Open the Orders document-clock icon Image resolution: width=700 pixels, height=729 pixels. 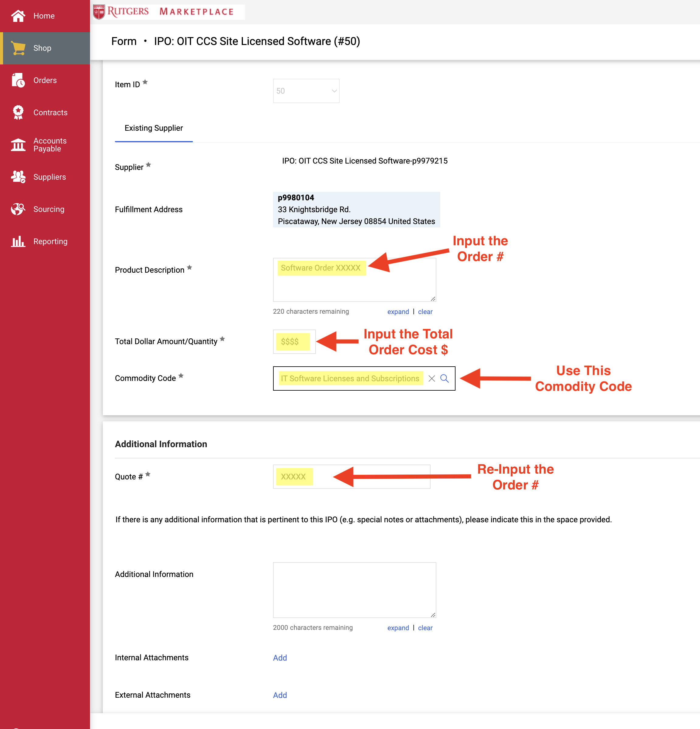coord(18,80)
